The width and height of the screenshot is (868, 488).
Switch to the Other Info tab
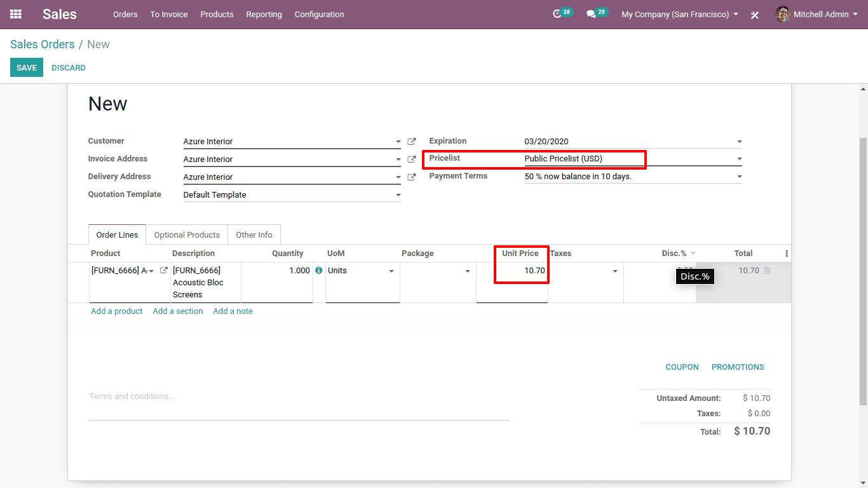pyautogui.click(x=254, y=234)
